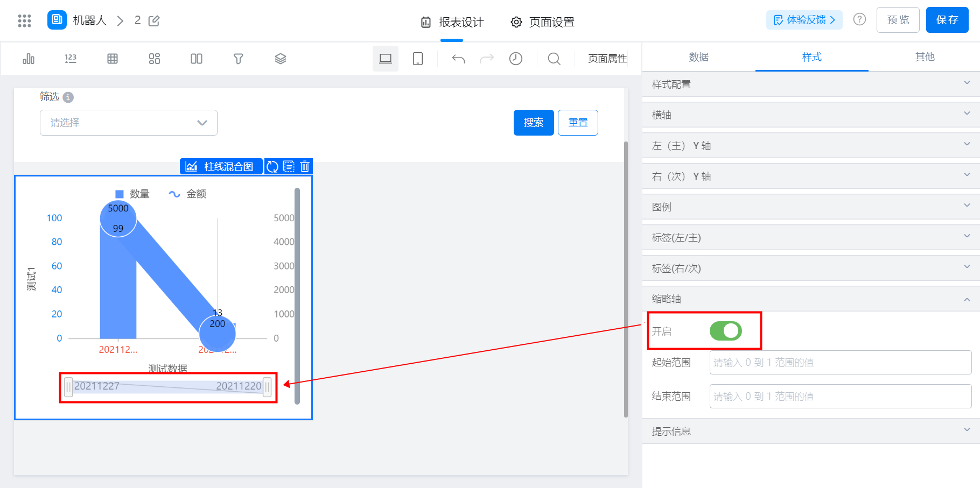Click the 搜索 button

click(x=534, y=123)
